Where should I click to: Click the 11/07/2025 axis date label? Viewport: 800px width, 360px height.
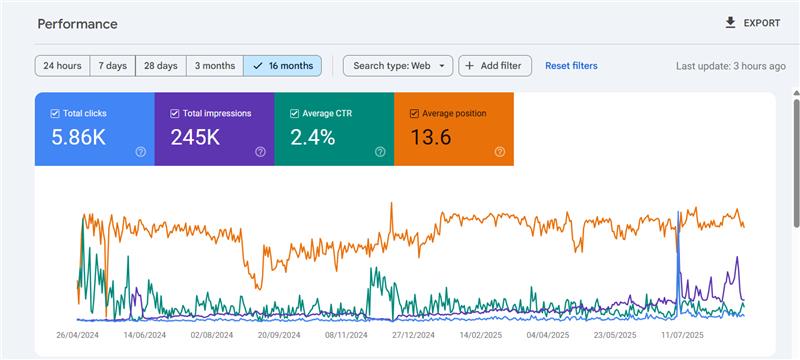tap(682, 336)
